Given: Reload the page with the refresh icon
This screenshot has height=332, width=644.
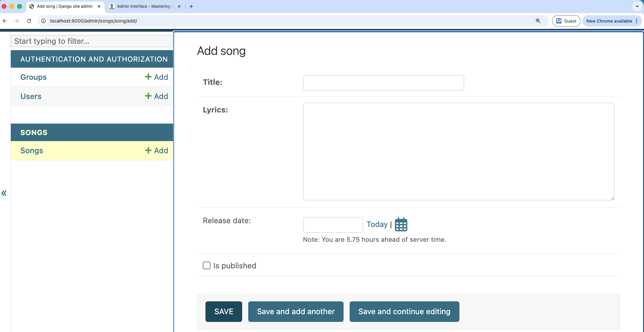Looking at the screenshot, I should [x=29, y=21].
